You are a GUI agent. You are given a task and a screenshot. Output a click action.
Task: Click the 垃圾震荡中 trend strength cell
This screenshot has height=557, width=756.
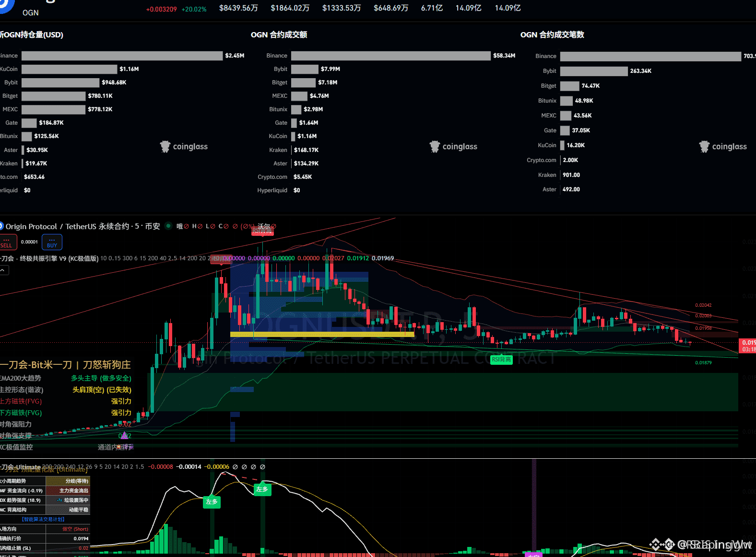(68, 500)
